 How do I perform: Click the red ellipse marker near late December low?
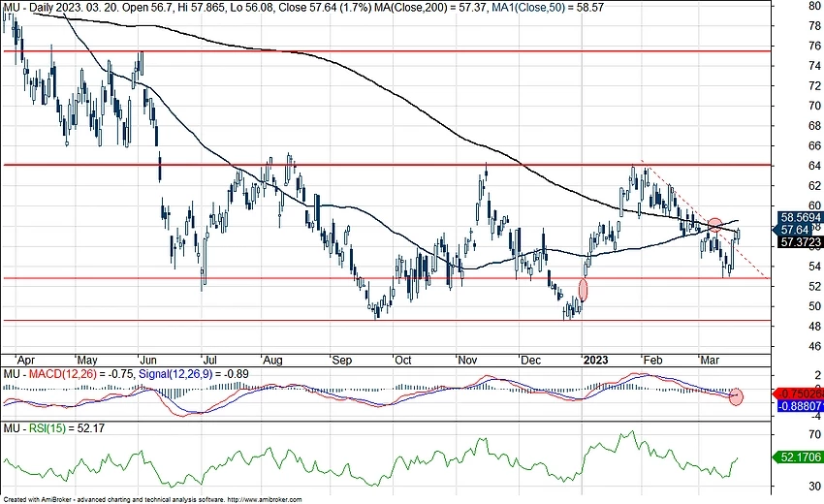[583, 290]
